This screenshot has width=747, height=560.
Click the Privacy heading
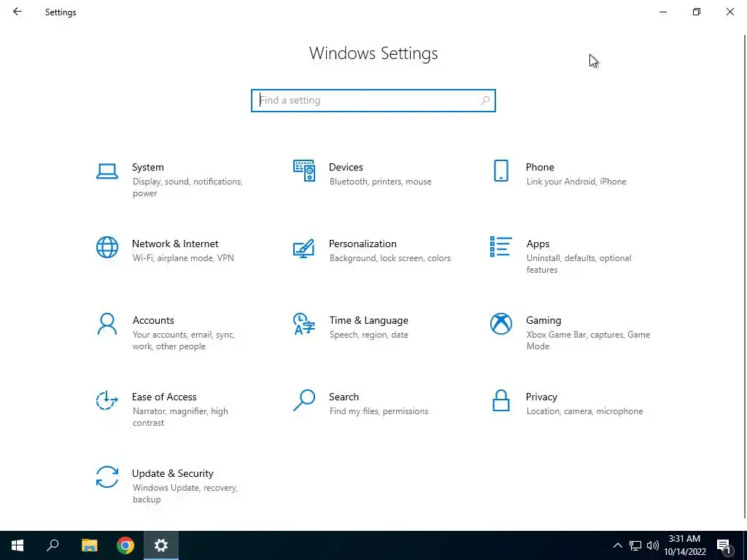pyautogui.click(x=541, y=397)
